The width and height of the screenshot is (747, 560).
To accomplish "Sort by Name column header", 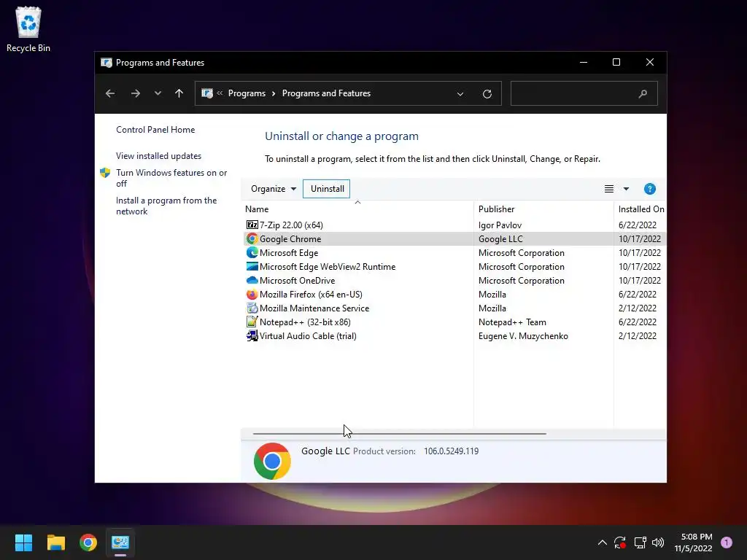I will (x=357, y=209).
